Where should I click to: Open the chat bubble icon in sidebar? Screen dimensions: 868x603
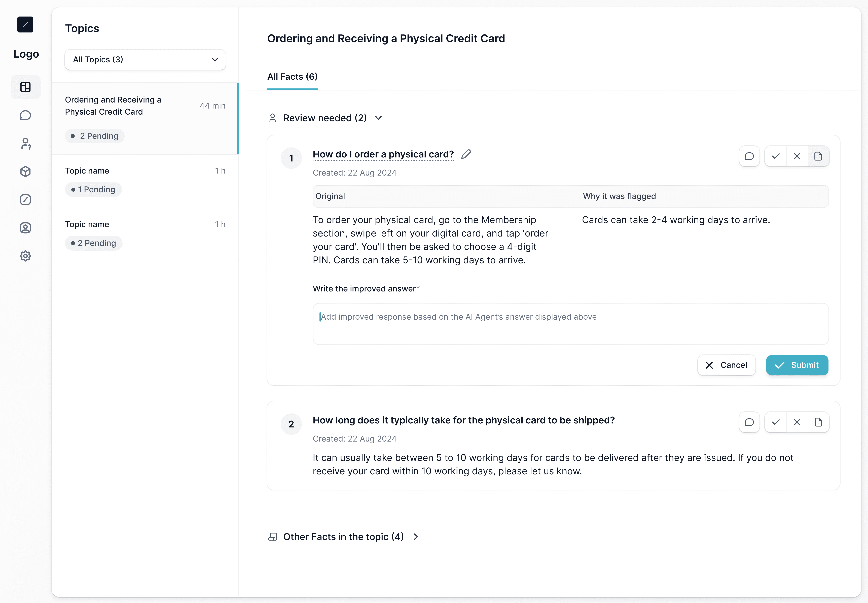point(25,115)
